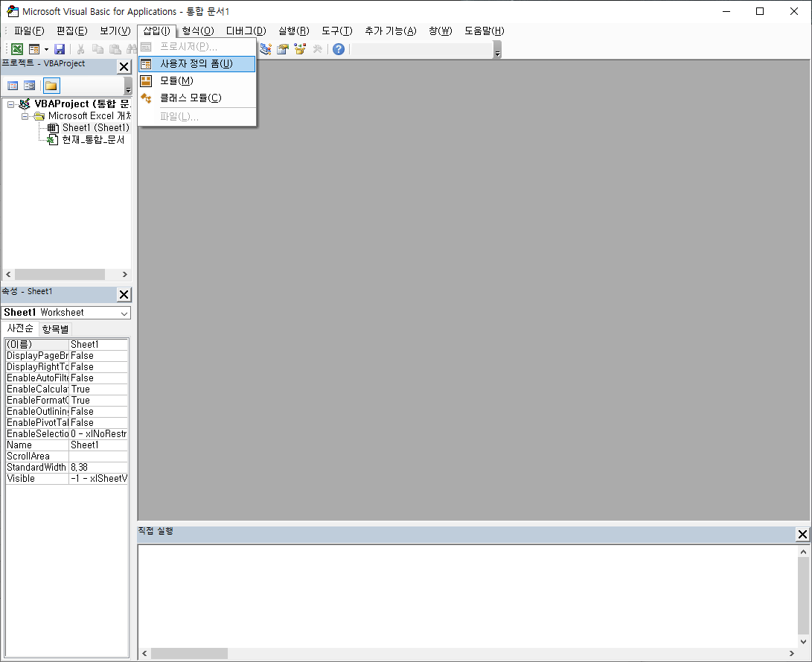Click the empty ScrollArea value field
This screenshot has width=812, height=662.
point(98,456)
